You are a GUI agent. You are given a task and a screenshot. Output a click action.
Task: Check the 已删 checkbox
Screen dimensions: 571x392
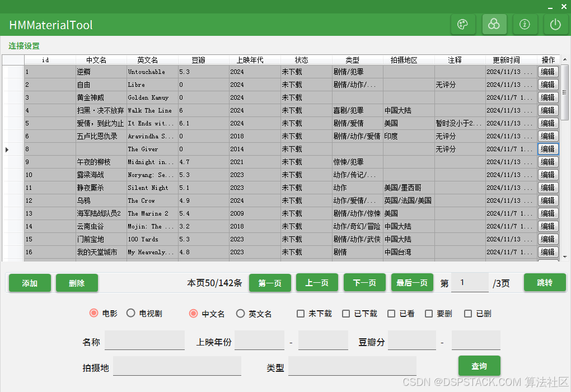click(468, 314)
